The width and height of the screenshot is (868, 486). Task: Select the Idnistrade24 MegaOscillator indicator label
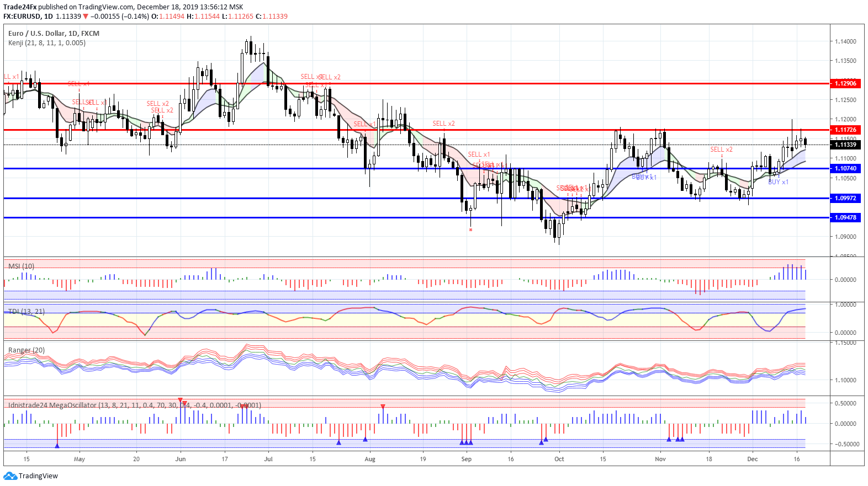coord(135,405)
